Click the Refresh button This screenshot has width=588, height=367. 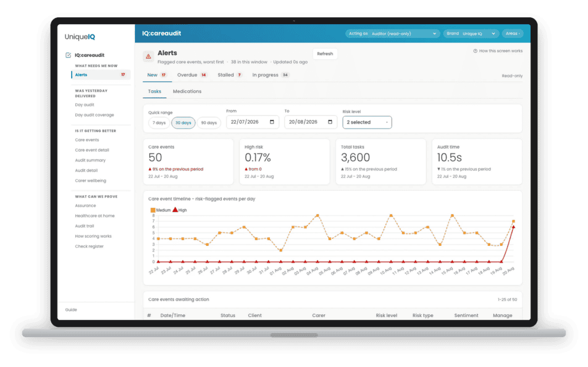(x=325, y=54)
